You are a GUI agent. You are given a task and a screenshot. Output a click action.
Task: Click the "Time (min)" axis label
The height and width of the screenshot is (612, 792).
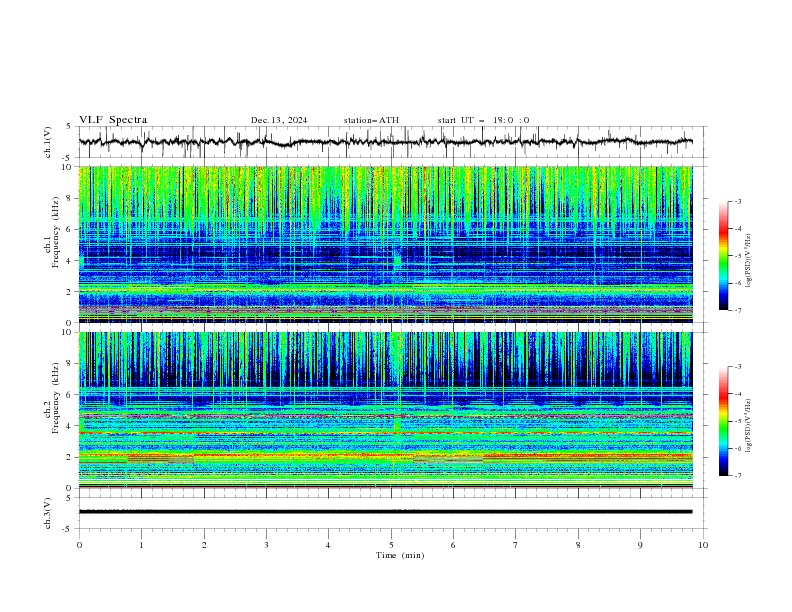(400, 555)
